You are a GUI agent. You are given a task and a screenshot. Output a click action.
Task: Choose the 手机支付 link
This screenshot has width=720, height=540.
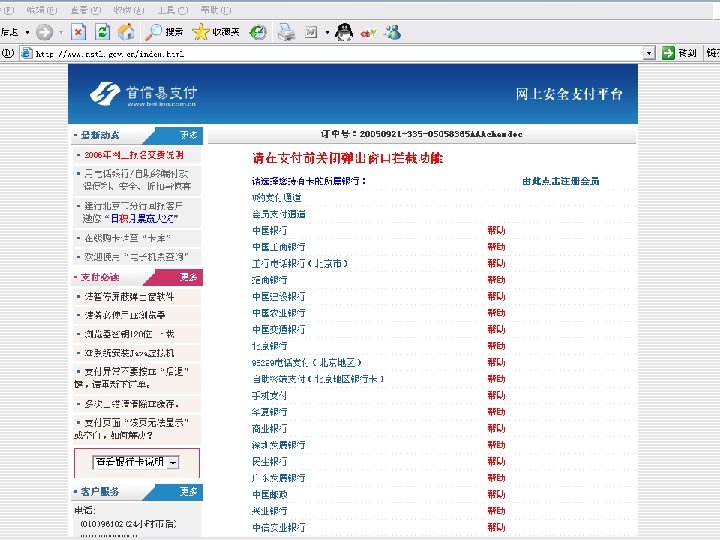coord(270,395)
